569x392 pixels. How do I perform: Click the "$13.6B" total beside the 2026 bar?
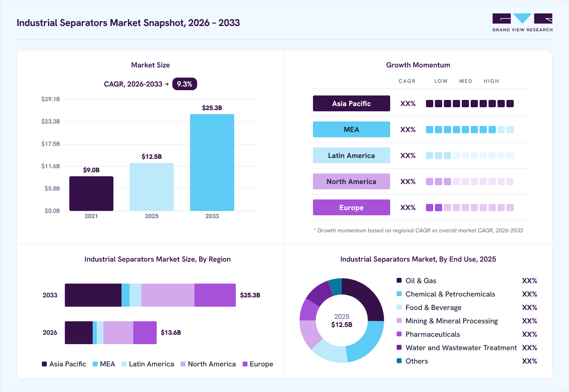pyautogui.click(x=171, y=333)
